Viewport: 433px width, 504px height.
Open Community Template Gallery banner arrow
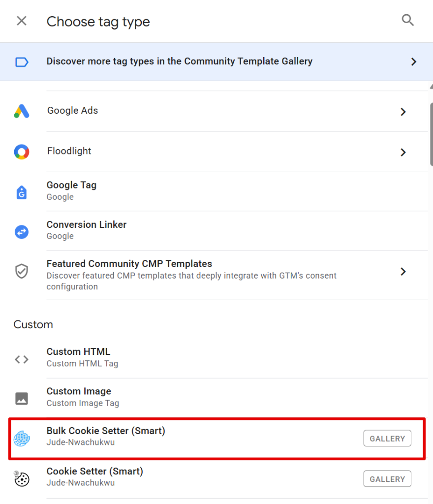point(413,62)
